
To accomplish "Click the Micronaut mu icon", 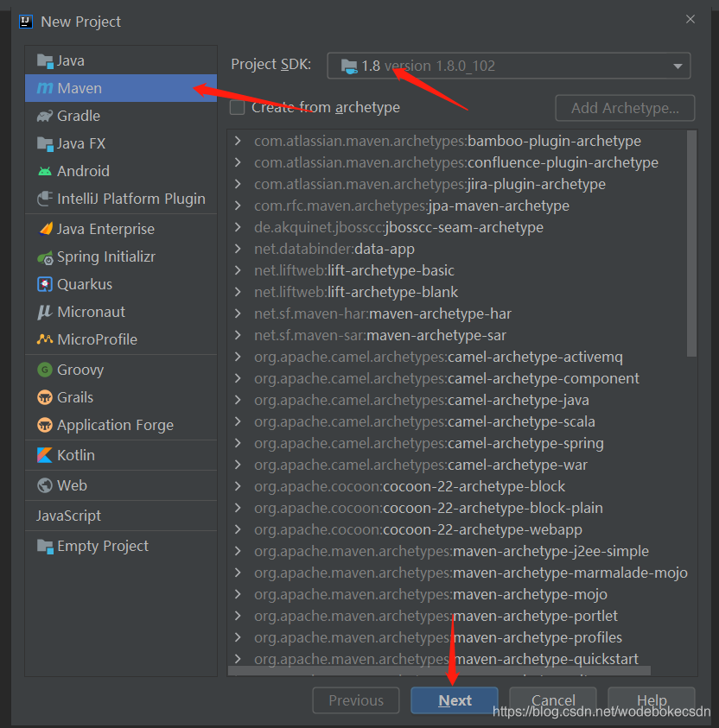I will point(45,312).
